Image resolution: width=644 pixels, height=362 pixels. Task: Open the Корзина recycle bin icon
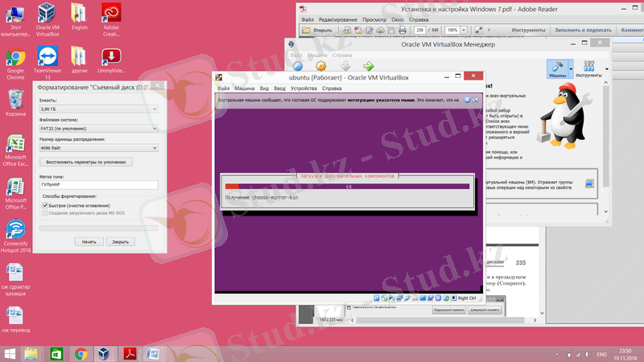(x=14, y=101)
